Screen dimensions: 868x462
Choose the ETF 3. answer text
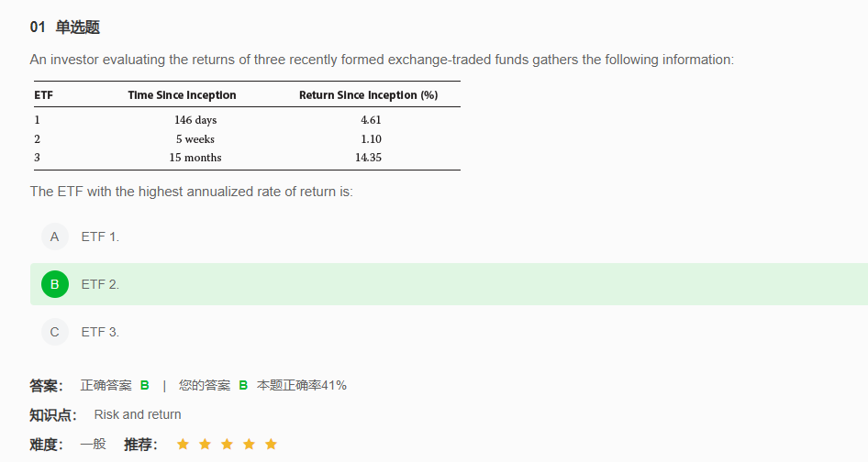tap(100, 332)
